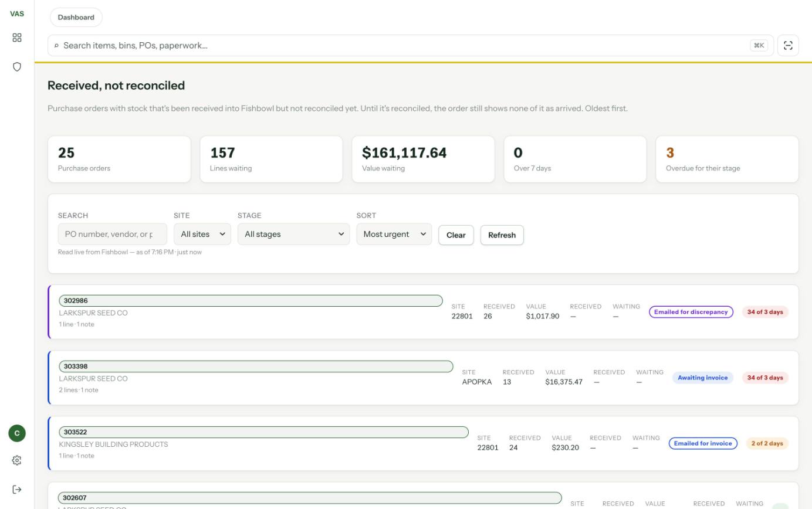This screenshot has height=509, width=812.
Task: Click the ⌘K shortcut badge
Action: (759, 46)
